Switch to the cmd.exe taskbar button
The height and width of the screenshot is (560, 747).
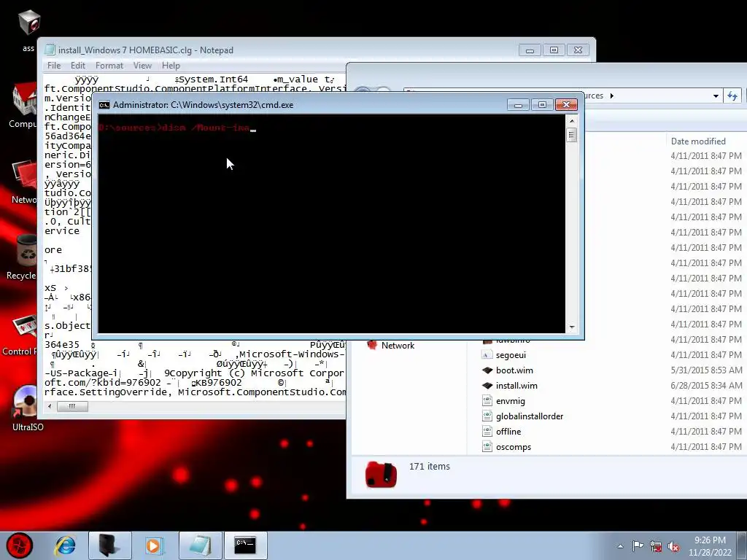[x=245, y=545]
